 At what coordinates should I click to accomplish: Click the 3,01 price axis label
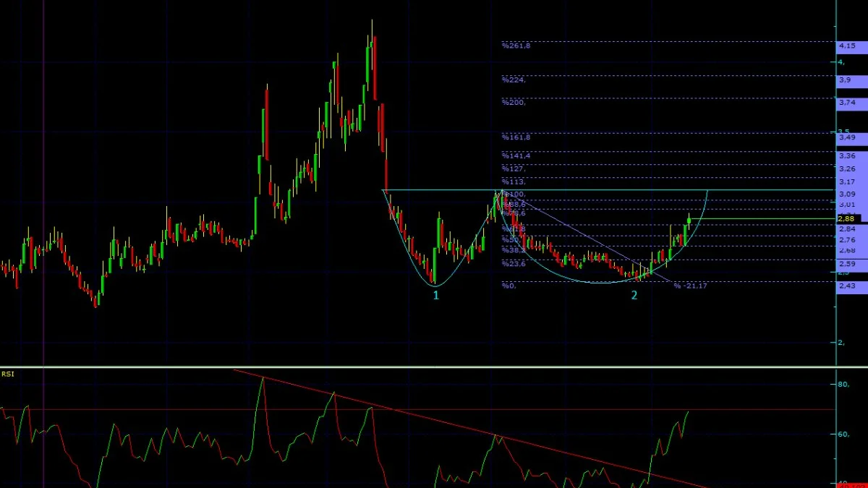coord(847,204)
